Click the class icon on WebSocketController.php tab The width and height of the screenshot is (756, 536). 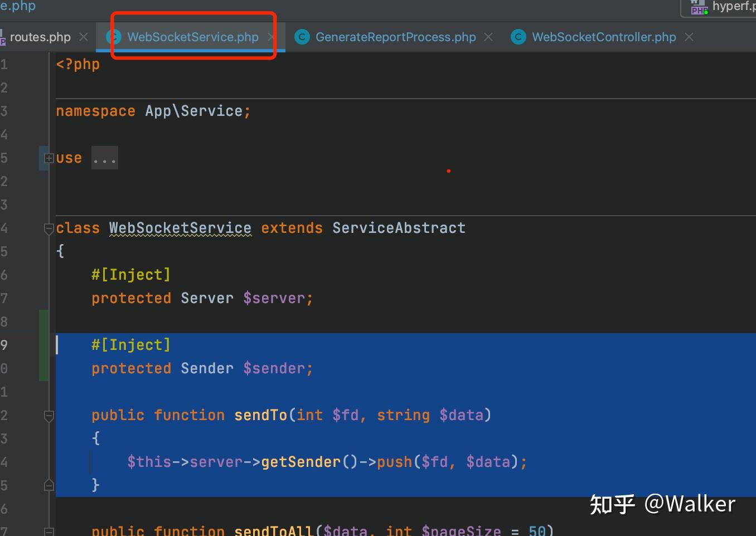point(517,36)
